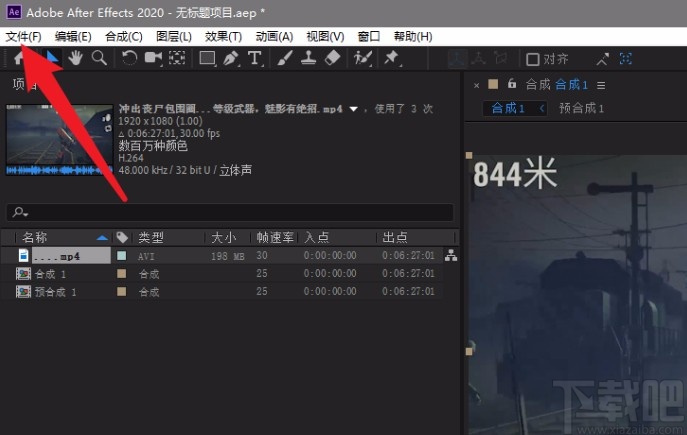Select the Eraser tool
Screen dimensions: 687x435
coord(333,57)
